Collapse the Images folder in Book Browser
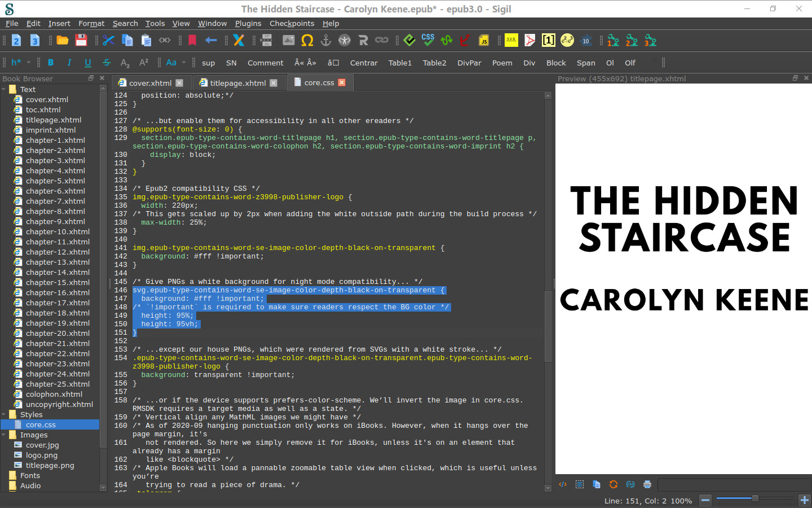The image size is (812, 508). [x=4, y=435]
